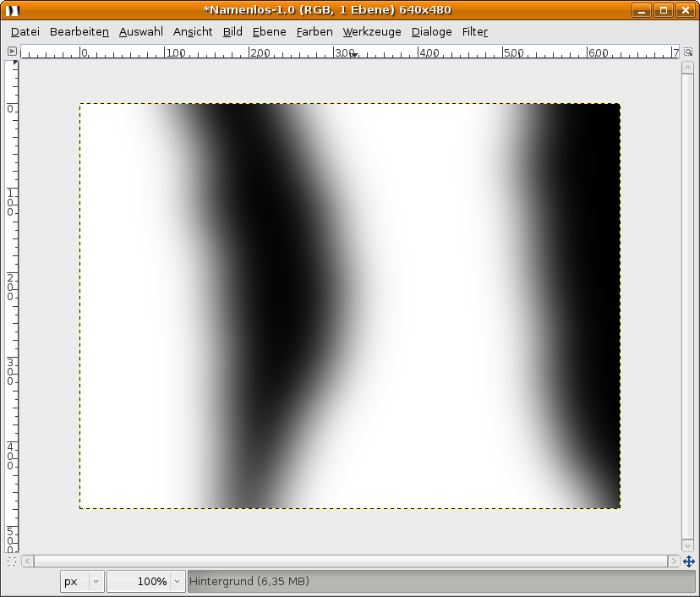700x597 pixels.
Task: Open the Auswahl menu
Action: pos(140,31)
